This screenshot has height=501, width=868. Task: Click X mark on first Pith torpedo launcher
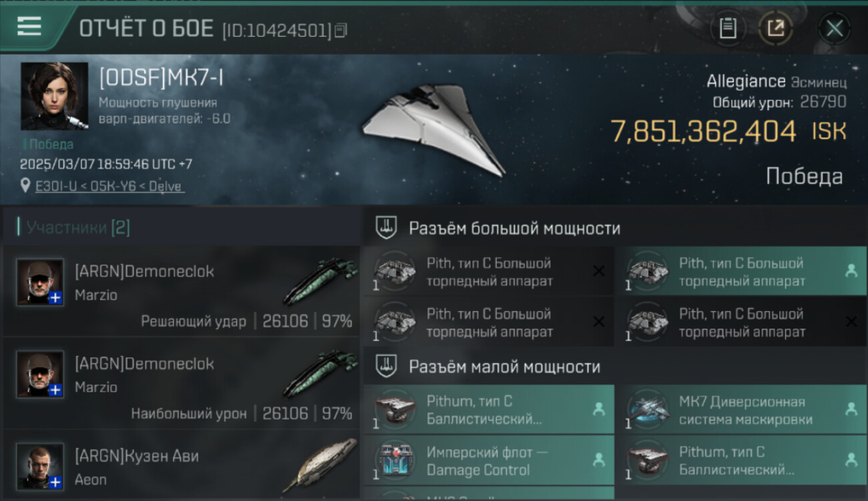tap(599, 271)
